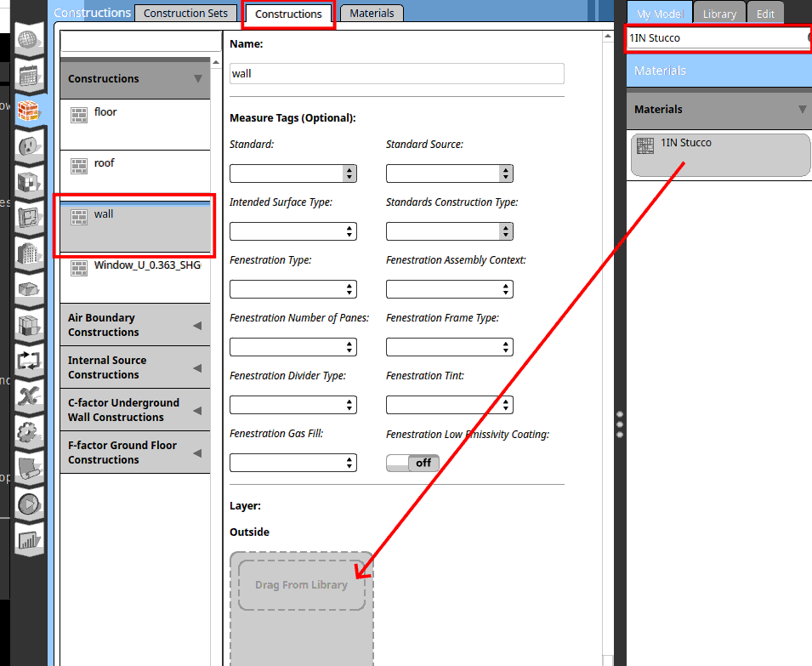Viewport: 812px width, 666px height.
Task: Open the Results Summary chart icon
Action: 29,539
